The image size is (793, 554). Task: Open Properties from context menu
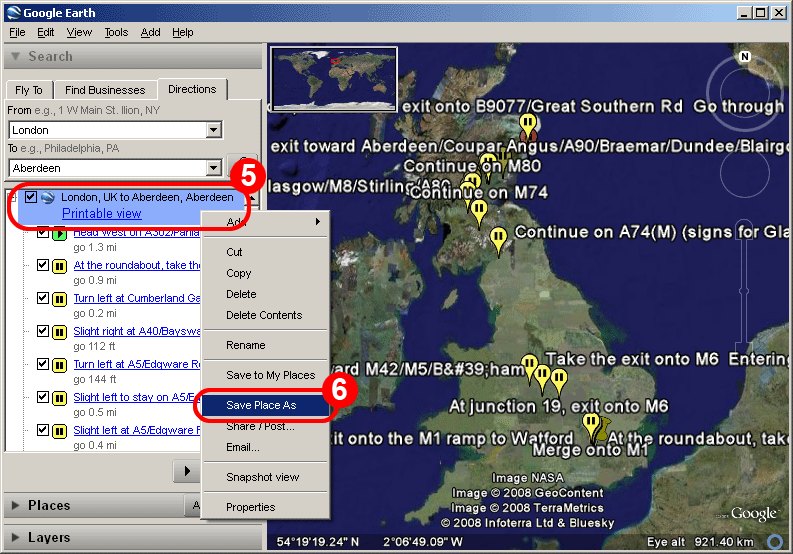point(266,507)
